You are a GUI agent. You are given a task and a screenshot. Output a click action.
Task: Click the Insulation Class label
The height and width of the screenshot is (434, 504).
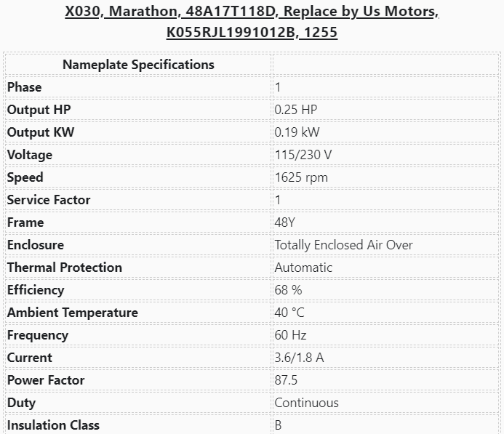pos(53,425)
